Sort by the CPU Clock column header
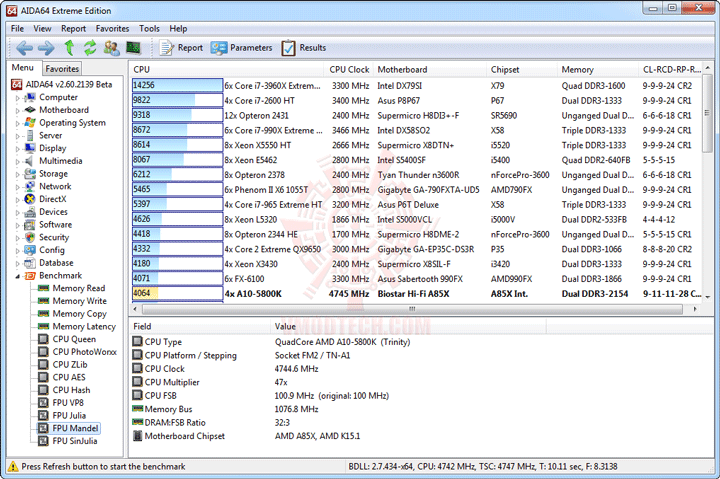 point(349,69)
